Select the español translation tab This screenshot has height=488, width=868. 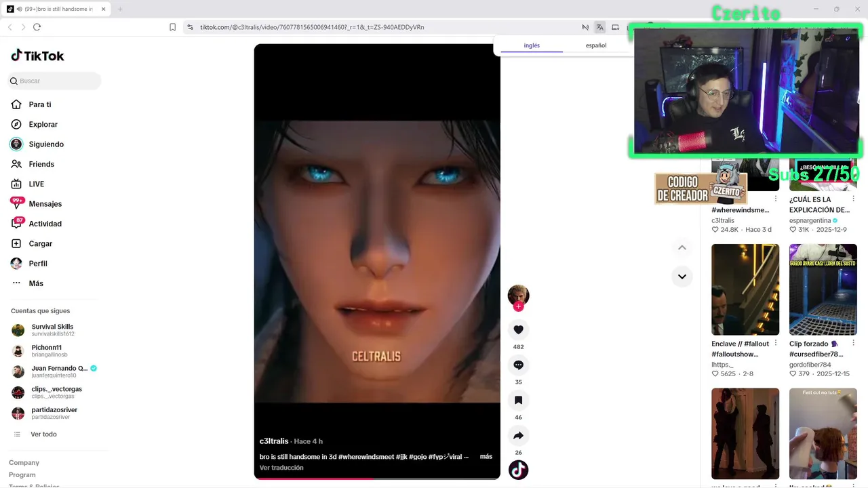click(x=596, y=45)
